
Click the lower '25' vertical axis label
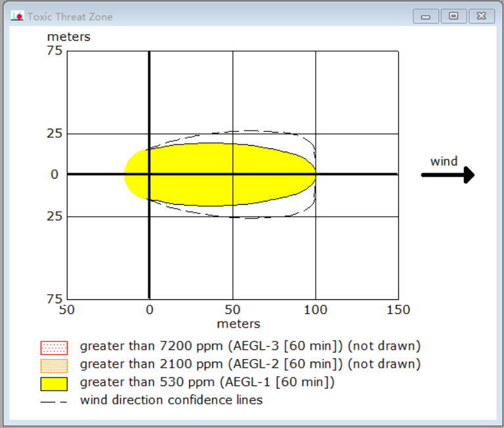[x=54, y=216]
